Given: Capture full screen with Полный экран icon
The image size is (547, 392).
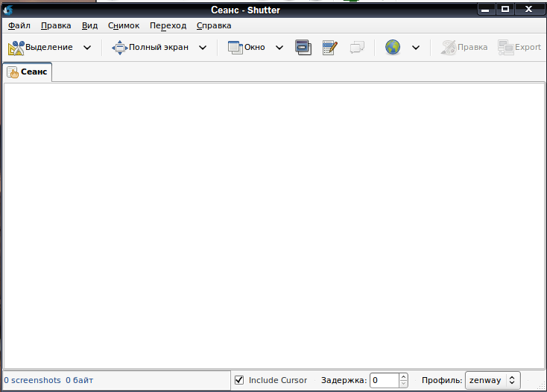Looking at the screenshot, I should pos(120,48).
